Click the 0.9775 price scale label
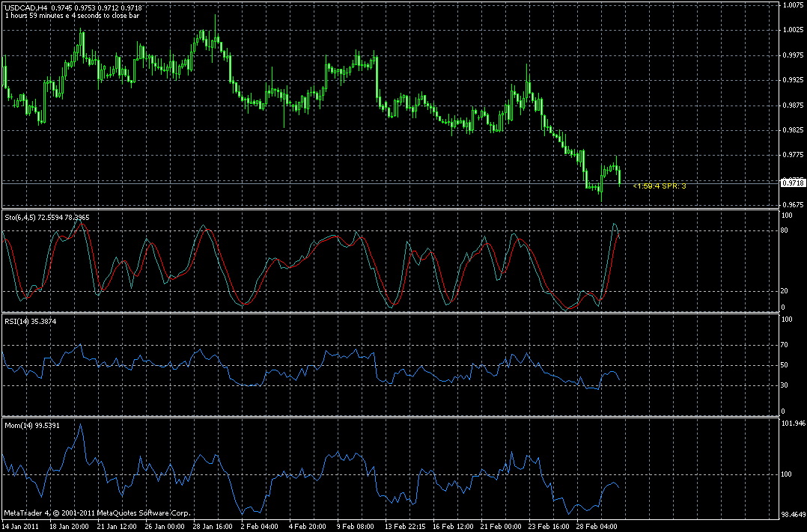Screen dimensions: 807x532 [794, 155]
